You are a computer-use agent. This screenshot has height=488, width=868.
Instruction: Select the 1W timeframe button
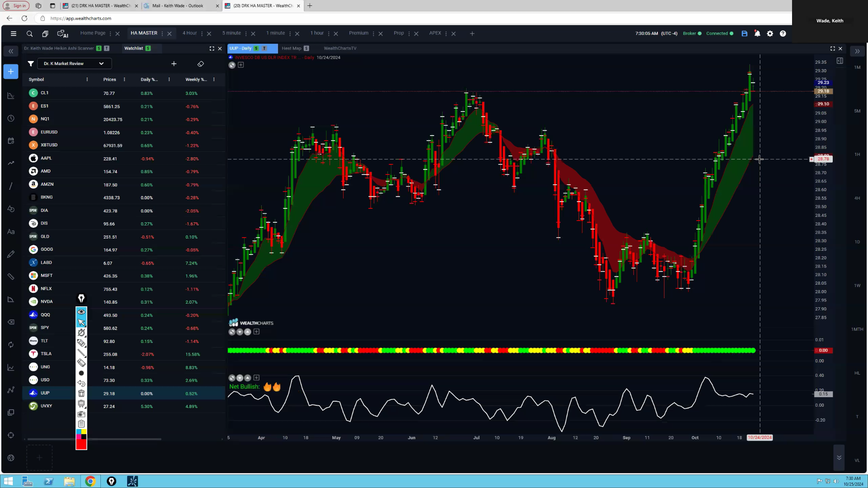tap(857, 286)
